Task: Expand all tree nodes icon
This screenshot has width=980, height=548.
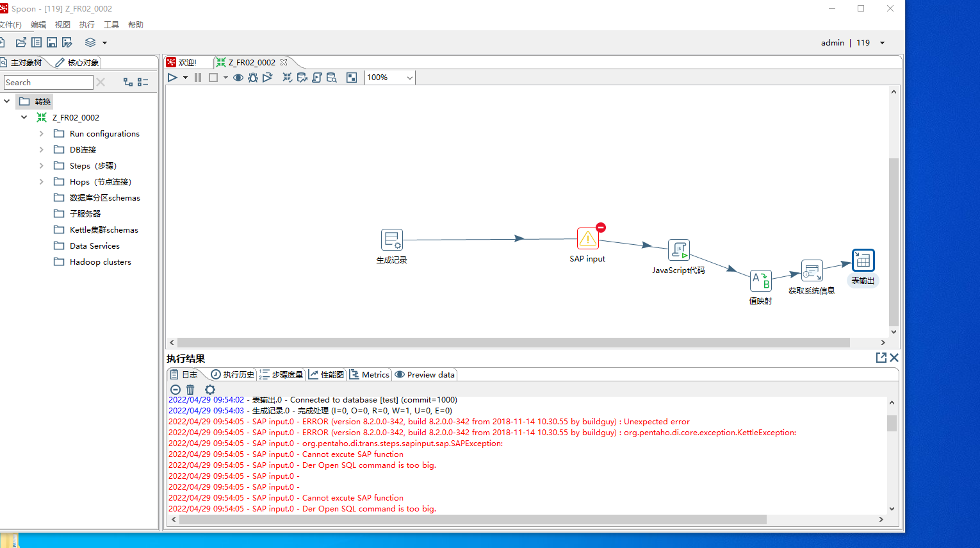Action: (x=128, y=82)
